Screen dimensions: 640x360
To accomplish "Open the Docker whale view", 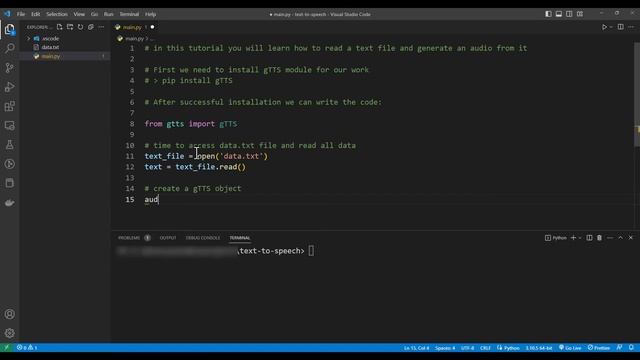I will coord(9,202).
